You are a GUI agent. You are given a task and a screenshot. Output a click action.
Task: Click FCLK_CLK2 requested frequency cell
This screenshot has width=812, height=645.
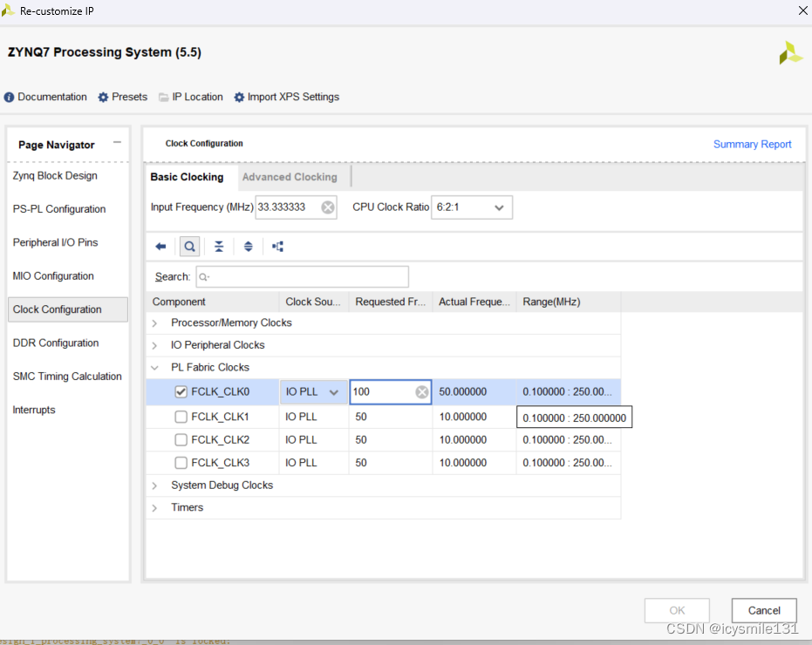coord(391,440)
